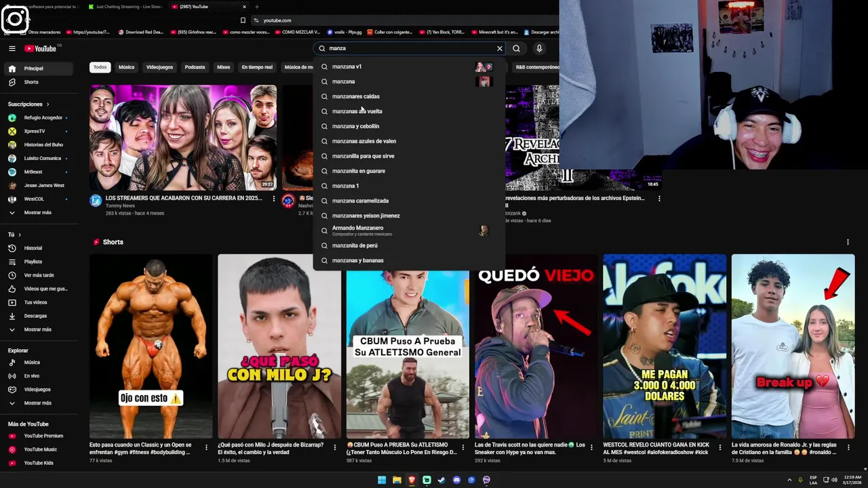Screen dimensions: 868x488
Task: Open Steam from the taskbar
Action: [441, 480]
